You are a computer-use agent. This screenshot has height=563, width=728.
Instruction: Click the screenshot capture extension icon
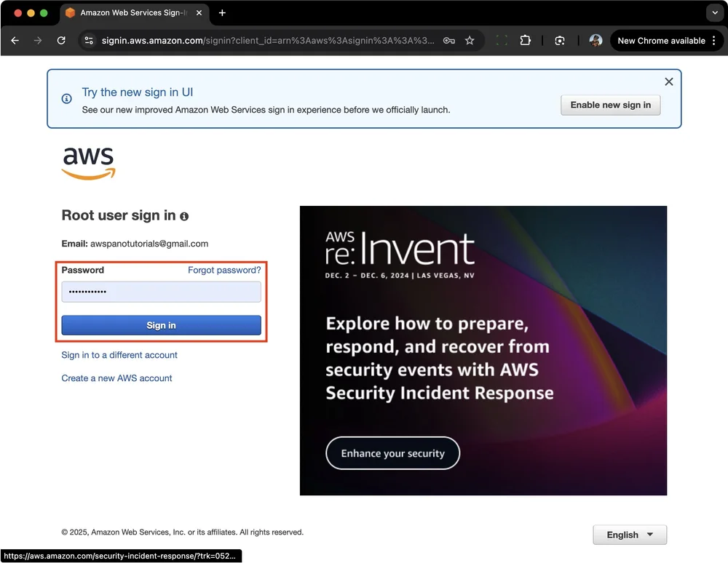tap(559, 40)
